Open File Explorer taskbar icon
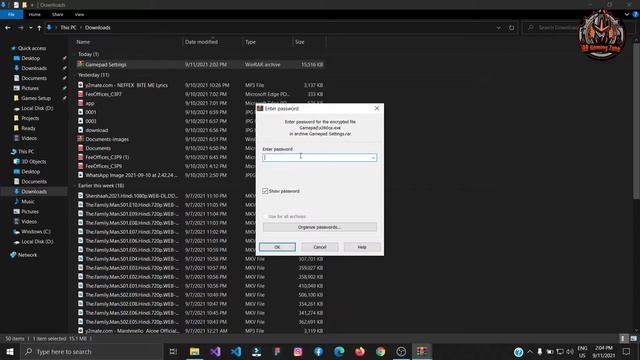Image resolution: width=640 pixels, height=360 pixels. [194, 351]
